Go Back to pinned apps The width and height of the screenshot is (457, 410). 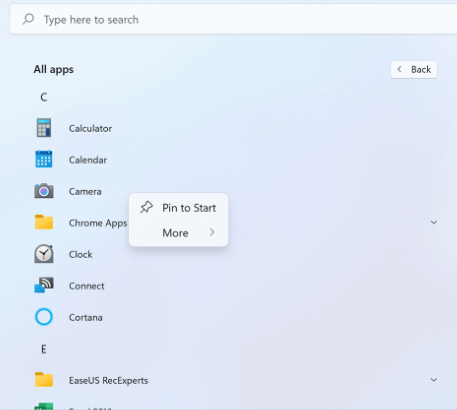(x=414, y=69)
